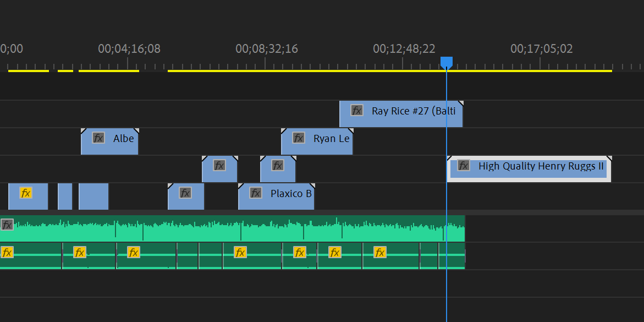Jump to the 00;12;48;22 ruler mark

[404, 49]
